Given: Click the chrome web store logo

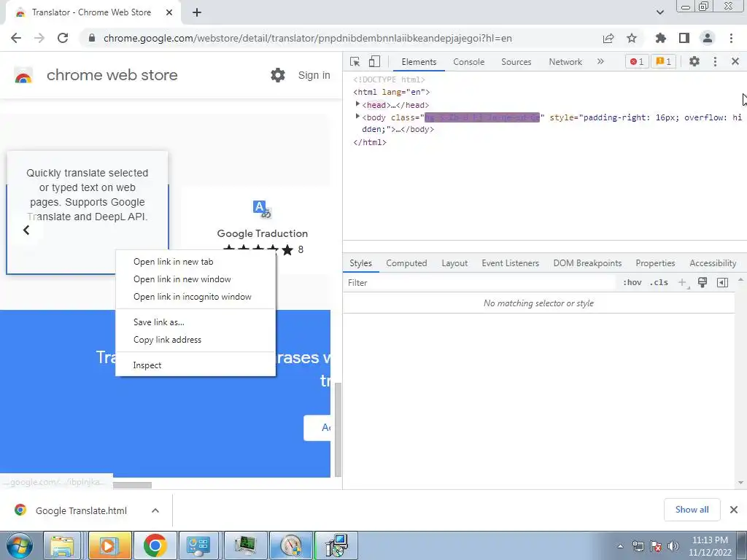Looking at the screenshot, I should pos(23,76).
